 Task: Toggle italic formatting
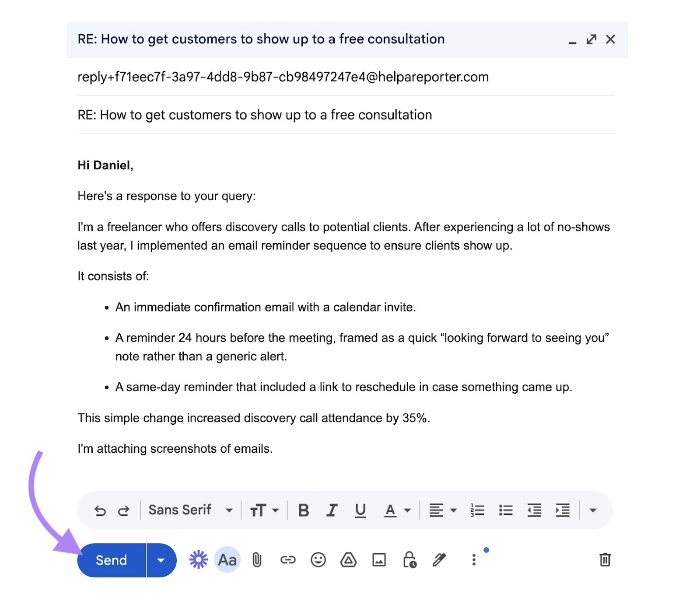tap(332, 510)
